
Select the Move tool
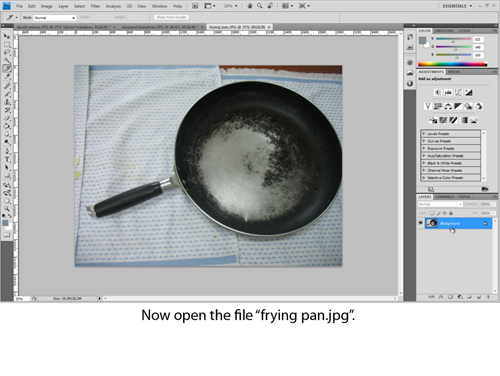pyautogui.click(x=7, y=36)
